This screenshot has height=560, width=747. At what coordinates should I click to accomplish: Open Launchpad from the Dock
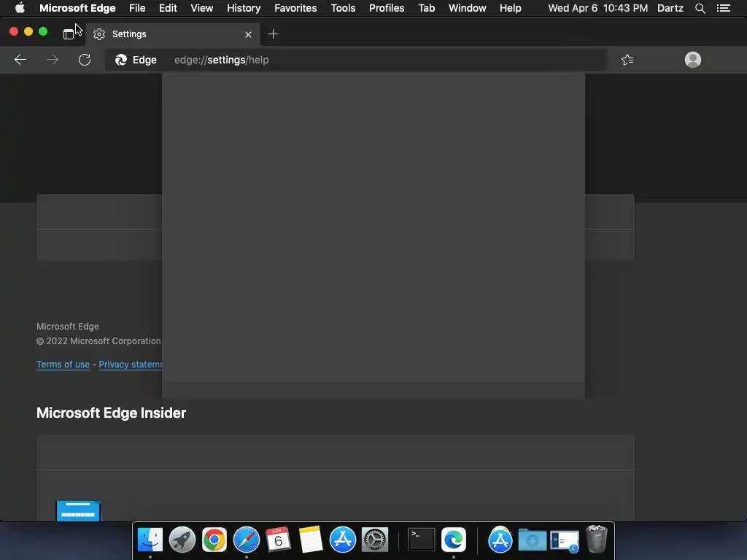pos(182,540)
